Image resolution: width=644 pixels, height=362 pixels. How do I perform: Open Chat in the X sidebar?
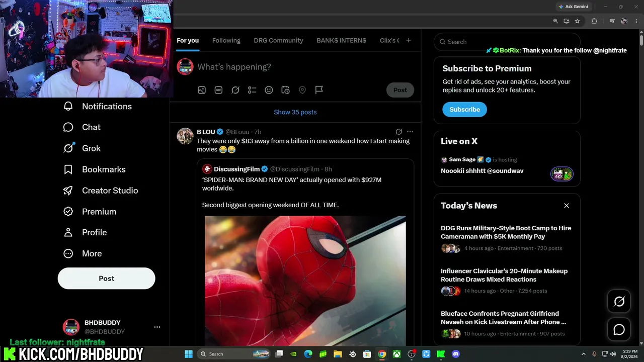pyautogui.click(x=82, y=127)
